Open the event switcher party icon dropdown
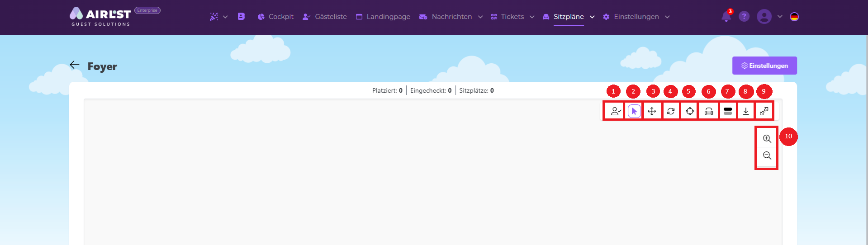This screenshot has width=868, height=245. 218,17
